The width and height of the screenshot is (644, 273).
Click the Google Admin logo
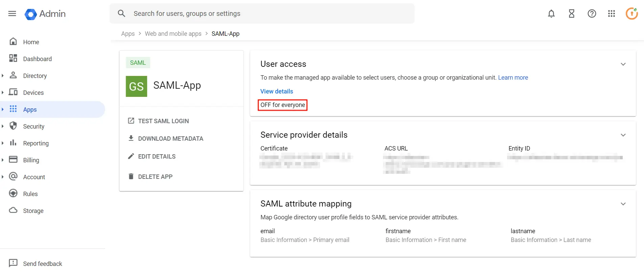tap(45, 14)
